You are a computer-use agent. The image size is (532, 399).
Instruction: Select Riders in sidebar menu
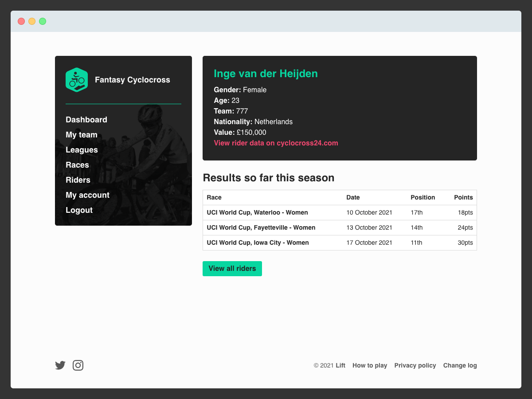pos(78,180)
